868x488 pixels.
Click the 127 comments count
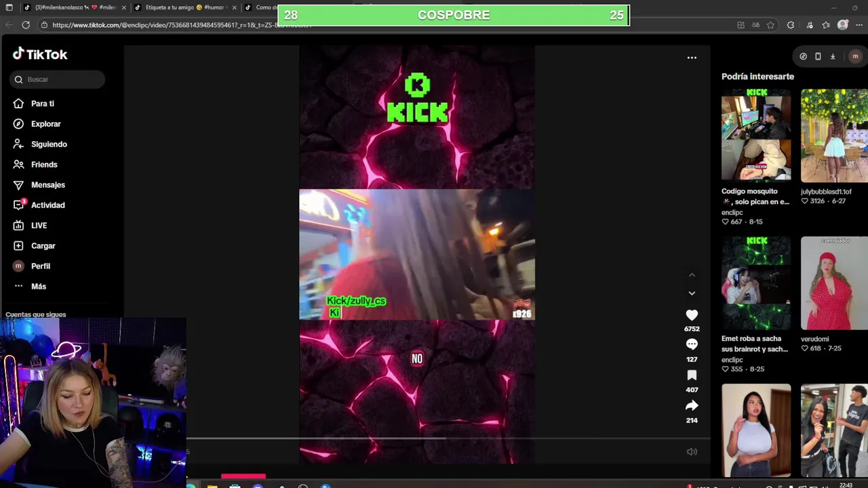[692, 359]
